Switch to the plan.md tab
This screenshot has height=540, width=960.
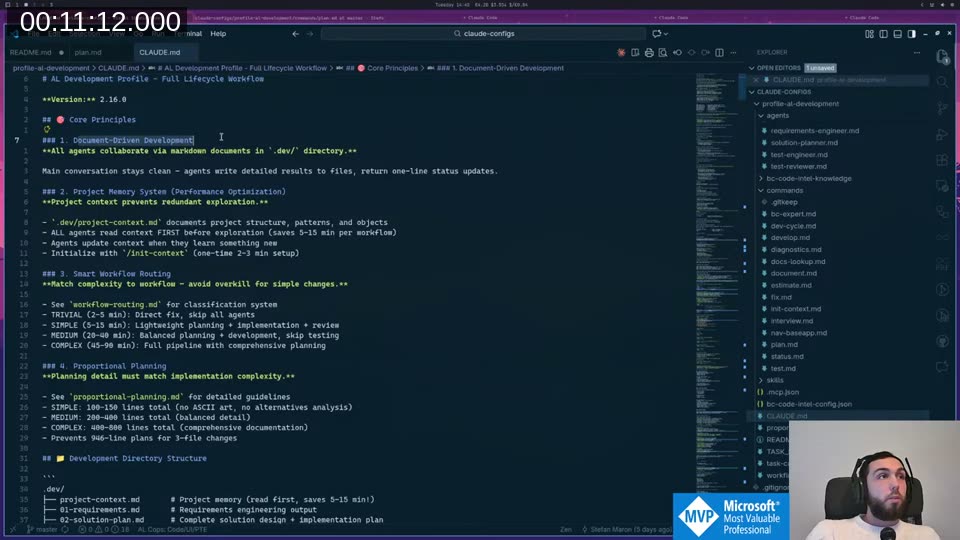[x=88, y=53]
